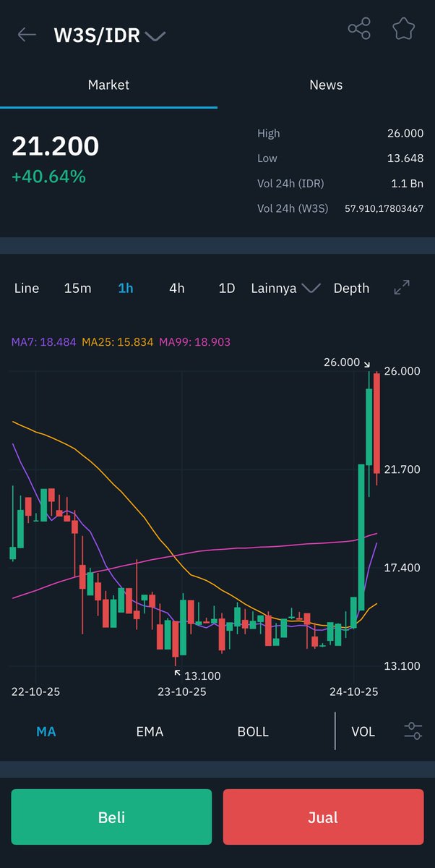Screen dimensions: 435x868
Task: Tap the MA25: 15.834 label
Action: (118, 341)
